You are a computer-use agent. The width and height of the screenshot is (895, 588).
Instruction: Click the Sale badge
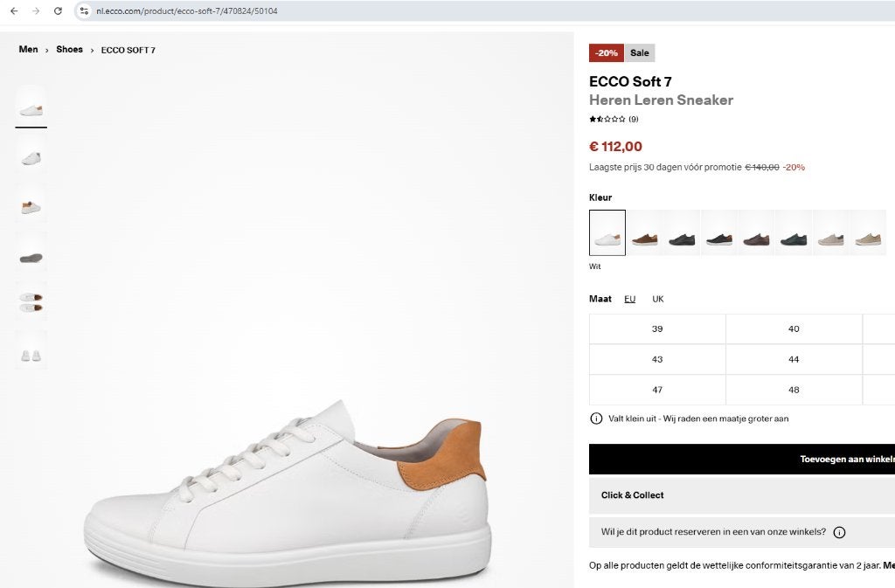coord(639,53)
